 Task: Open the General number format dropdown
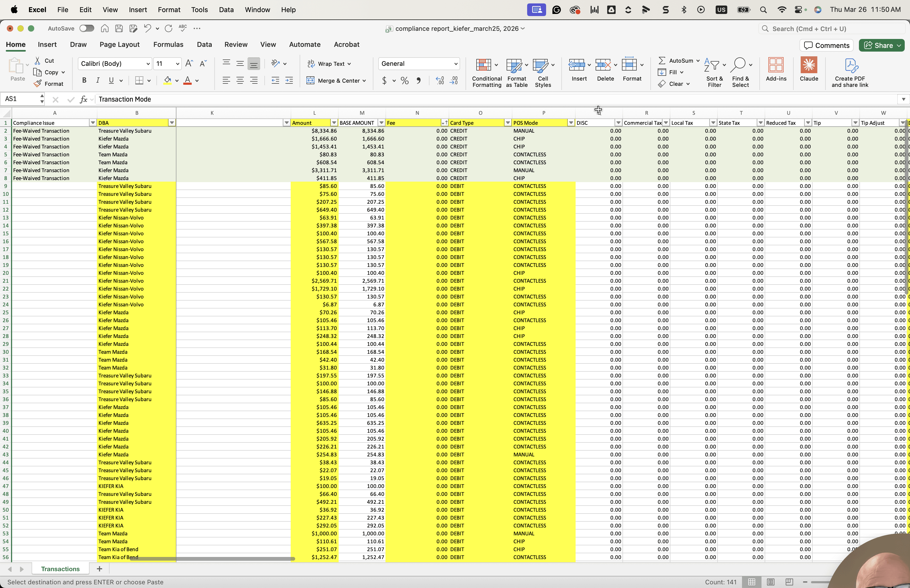456,64
